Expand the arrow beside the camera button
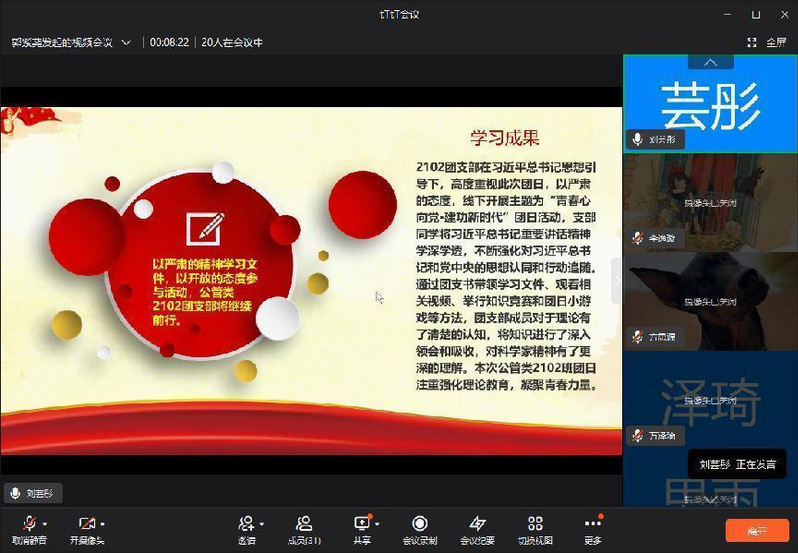The height and width of the screenshot is (553, 798). click(x=102, y=523)
